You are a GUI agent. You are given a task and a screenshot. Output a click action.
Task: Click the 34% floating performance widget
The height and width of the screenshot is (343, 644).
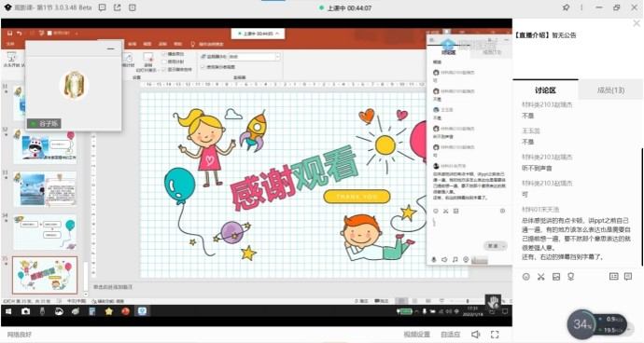582,324
